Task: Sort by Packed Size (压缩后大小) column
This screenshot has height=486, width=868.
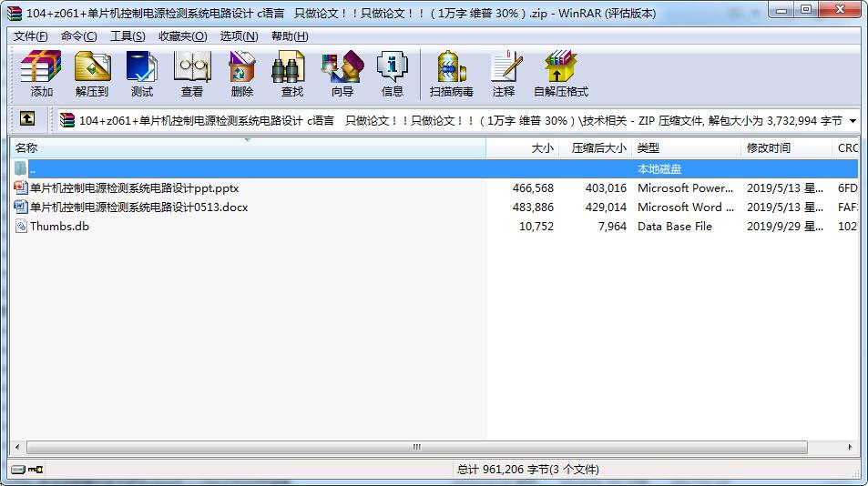Action: tap(595, 148)
